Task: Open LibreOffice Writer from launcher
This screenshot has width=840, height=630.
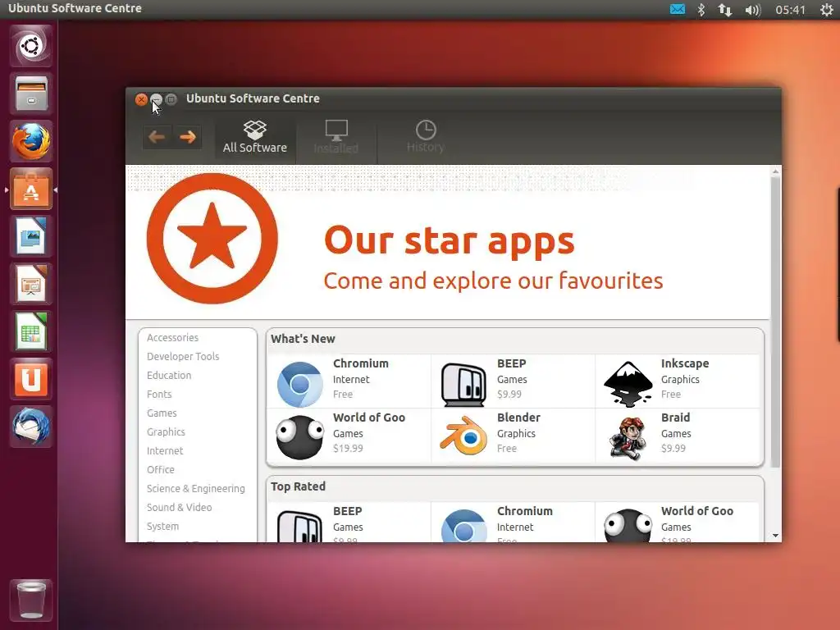Action: pyautogui.click(x=31, y=237)
